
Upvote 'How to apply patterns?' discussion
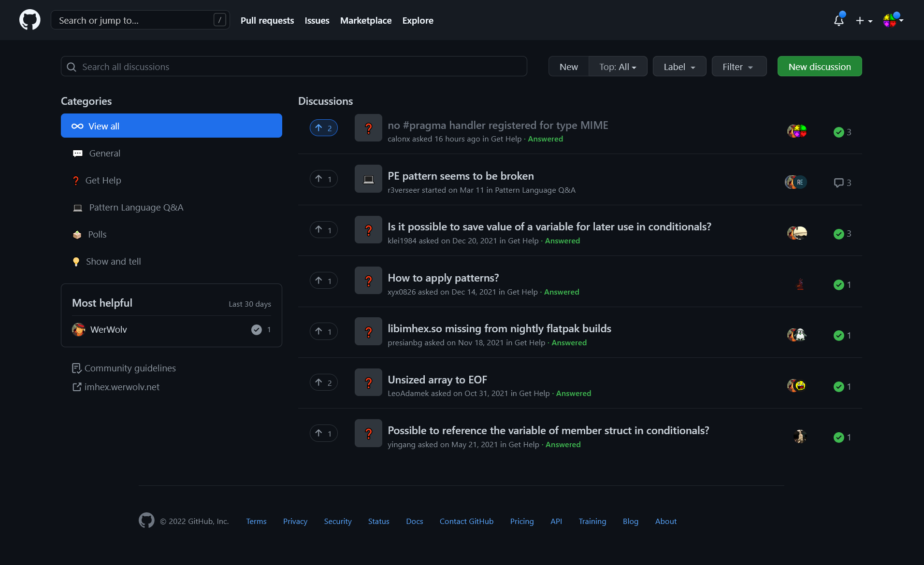[x=324, y=281]
